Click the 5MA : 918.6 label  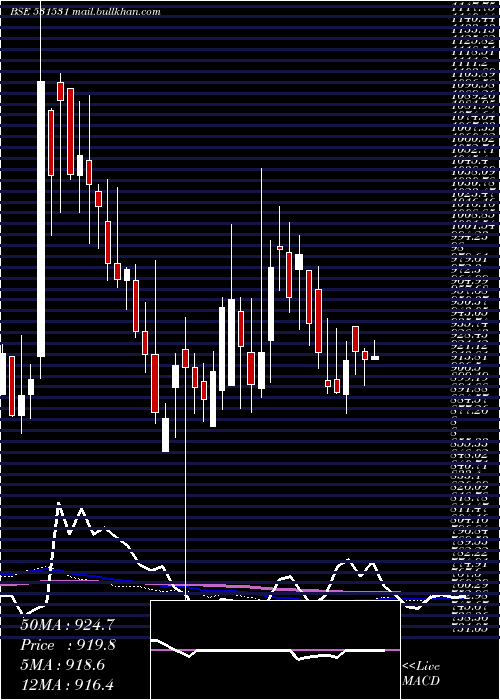63,665
